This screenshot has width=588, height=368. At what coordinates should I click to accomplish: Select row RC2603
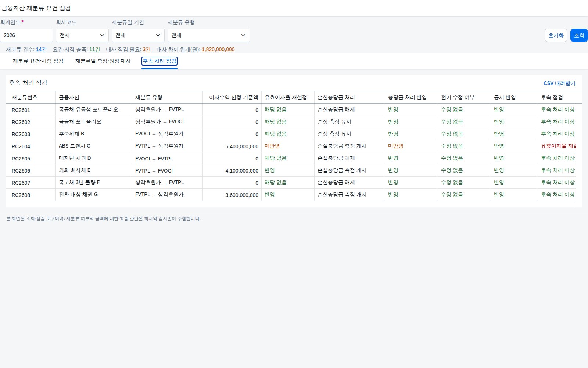tap(291, 134)
